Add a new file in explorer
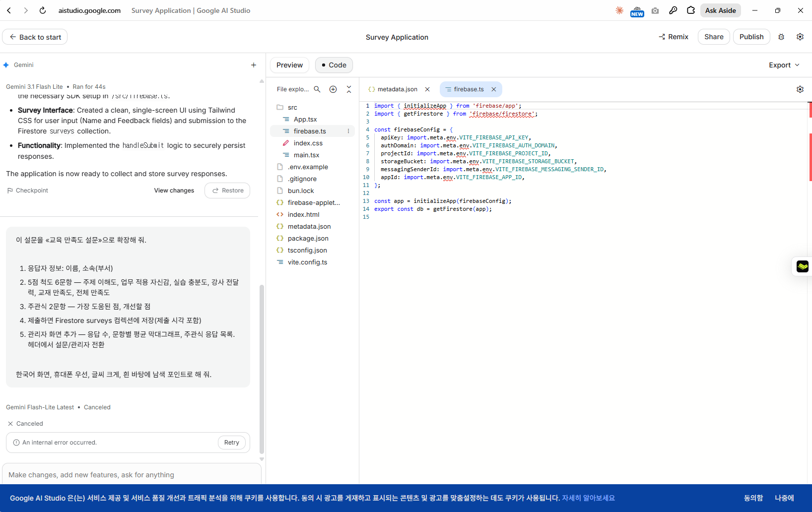The image size is (812, 512). [x=333, y=89]
